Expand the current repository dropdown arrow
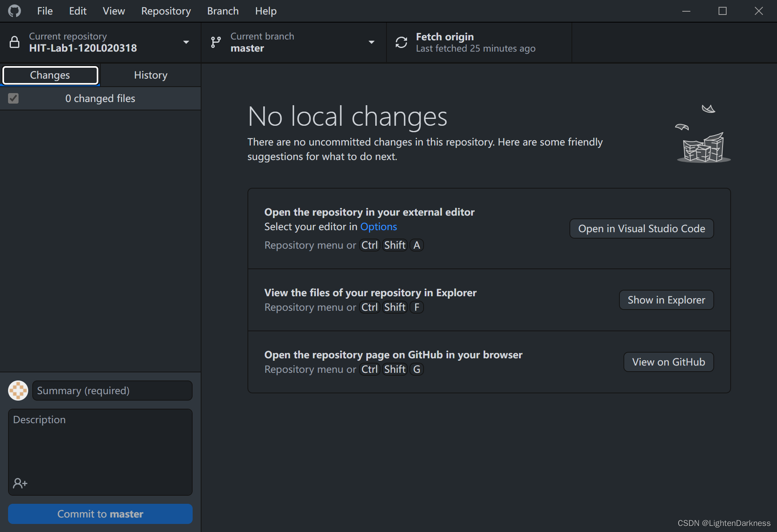This screenshot has width=777, height=532. tap(186, 42)
